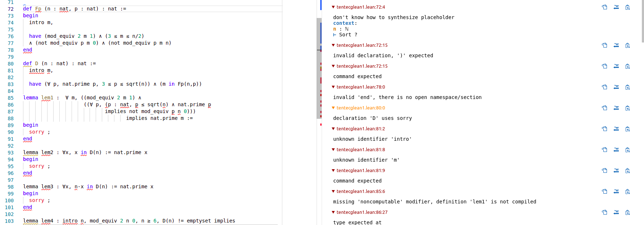644x225 pixels.
Task: Copy 81:2 'unknown identifier intro' to clipboard
Action: point(627,129)
